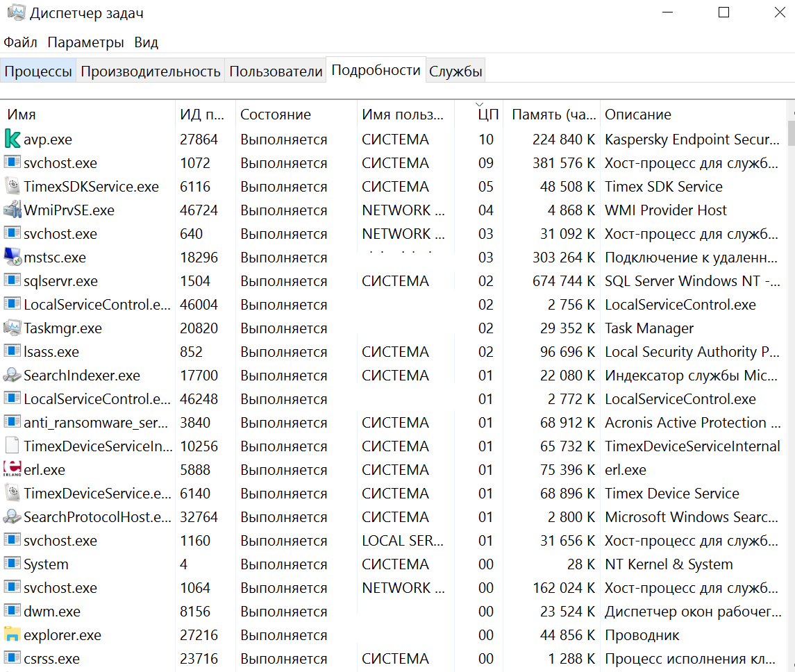This screenshot has width=795, height=672.
Task: Click the csrss.exe process icon
Action: click(12, 658)
